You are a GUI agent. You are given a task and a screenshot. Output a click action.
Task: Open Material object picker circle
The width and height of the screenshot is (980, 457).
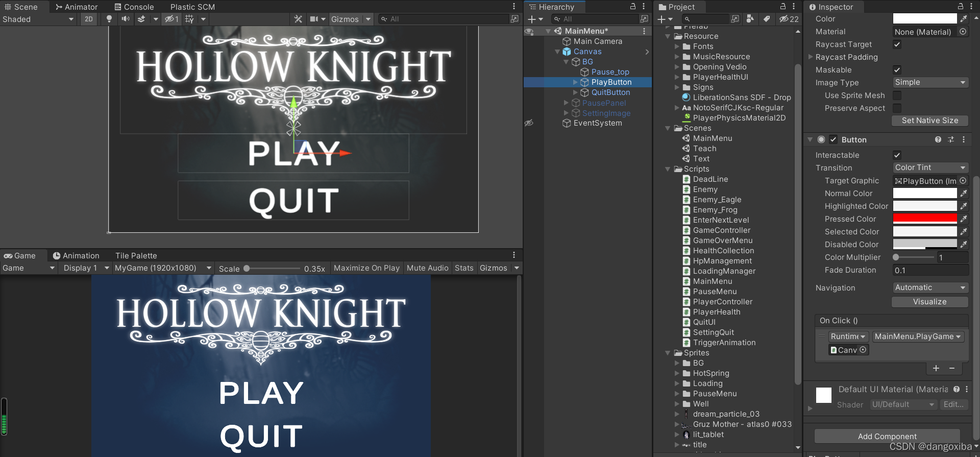tap(963, 32)
